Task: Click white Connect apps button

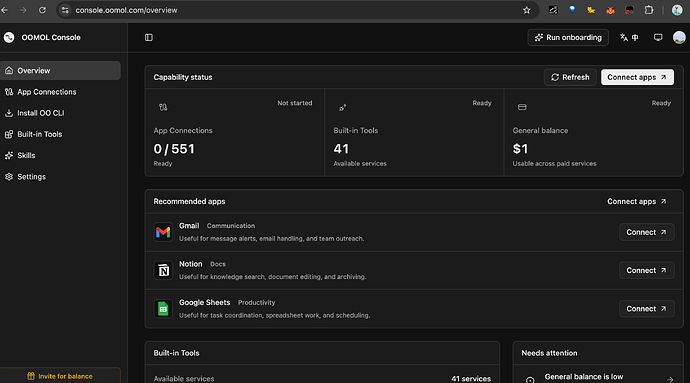Action: coord(637,77)
